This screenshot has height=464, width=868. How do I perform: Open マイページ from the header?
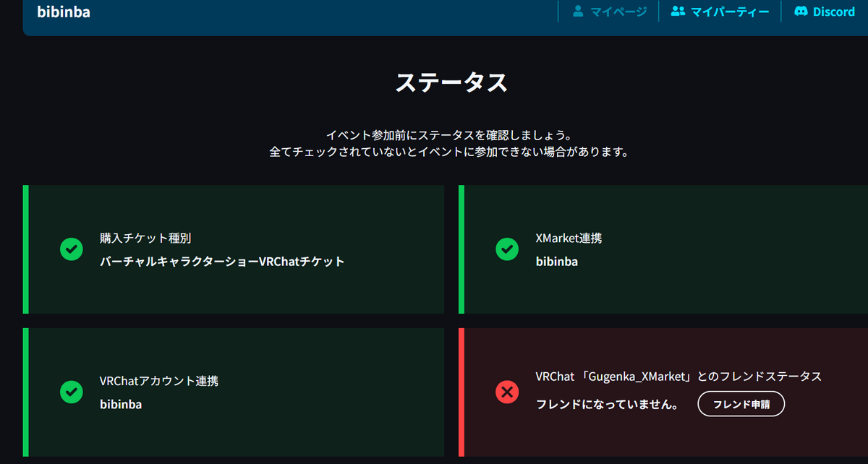click(x=609, y=12)
